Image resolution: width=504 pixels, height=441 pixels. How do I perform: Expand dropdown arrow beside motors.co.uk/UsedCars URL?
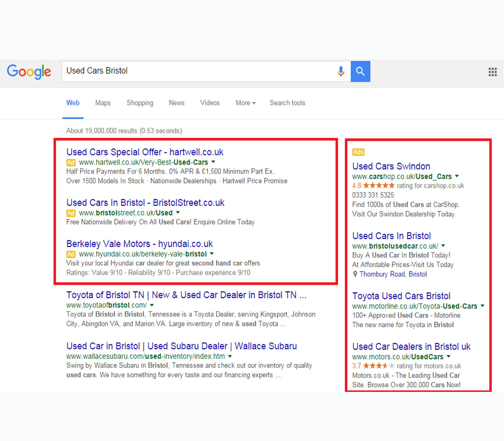click(448, 356)
